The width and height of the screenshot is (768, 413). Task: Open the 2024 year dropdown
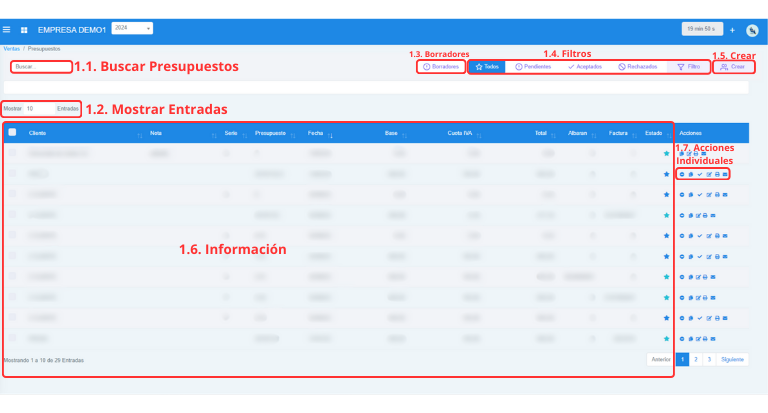132,28
